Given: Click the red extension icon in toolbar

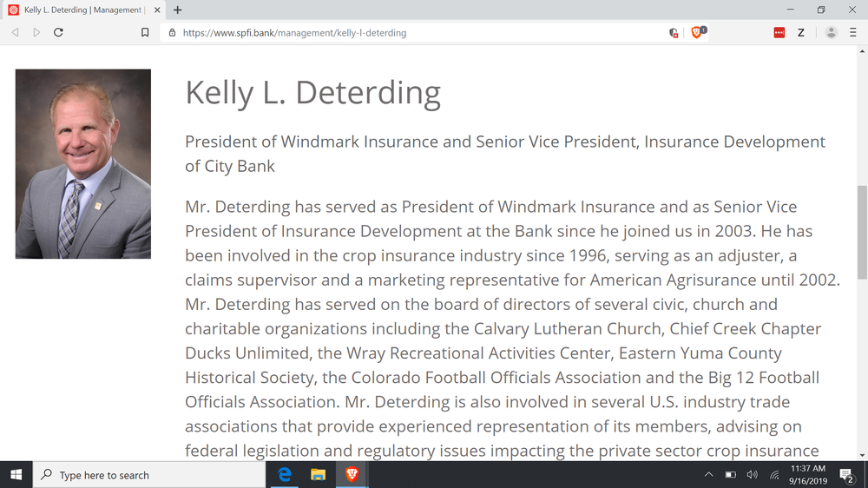Looking at the screenshot, I should [779, 32].
